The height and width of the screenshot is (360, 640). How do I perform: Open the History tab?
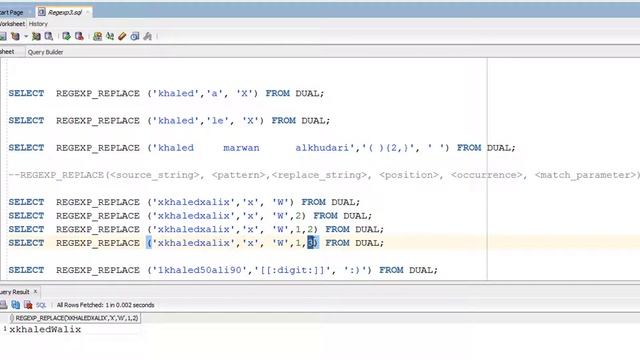coord(38,24)
